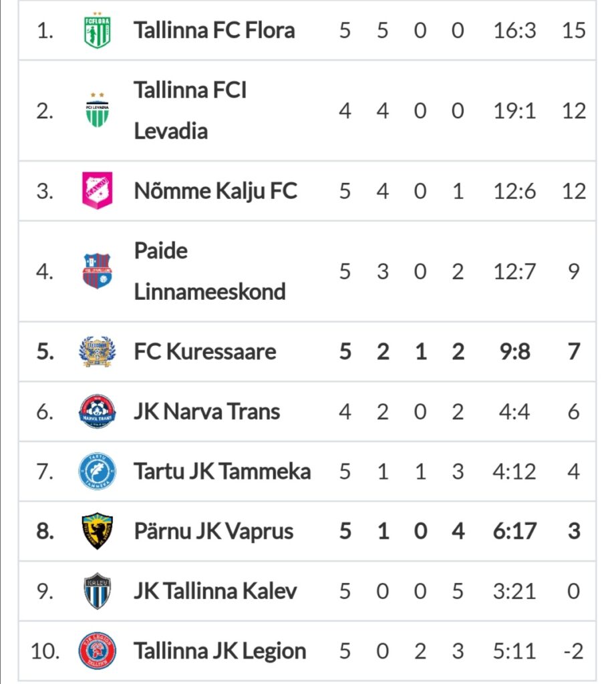Click the FC Kuressaare team name

click(205, 351)
